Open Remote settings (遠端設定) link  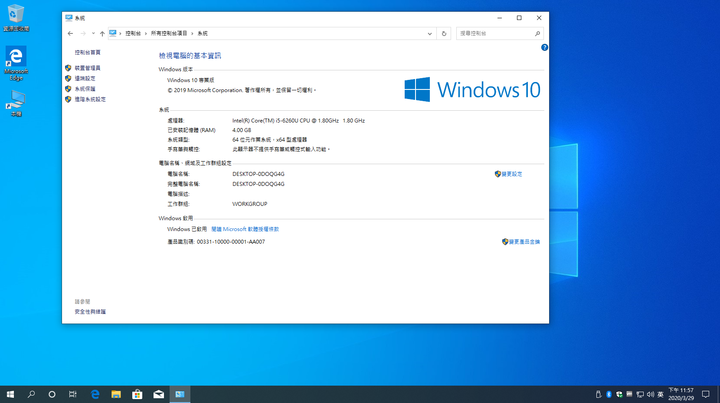(85, 78)
